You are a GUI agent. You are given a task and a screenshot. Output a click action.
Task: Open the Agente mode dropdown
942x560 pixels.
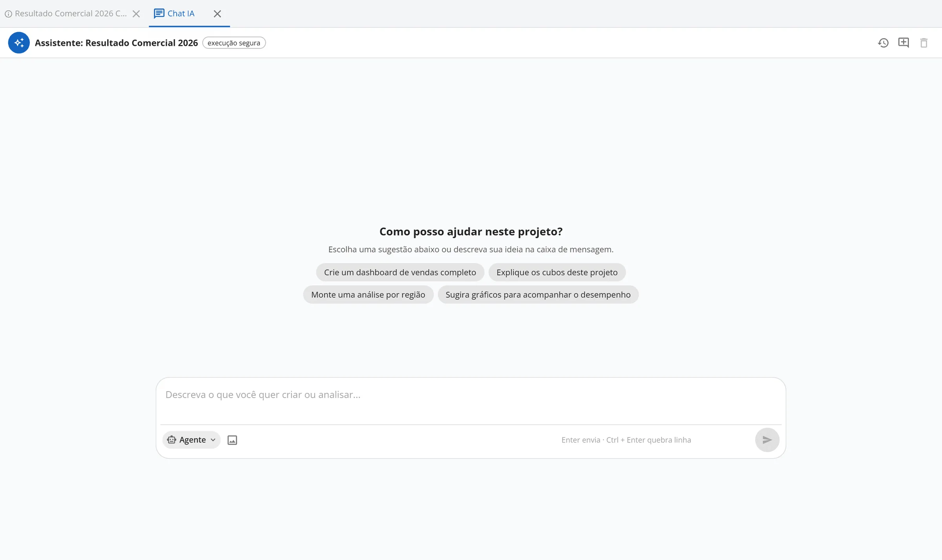point(192,440)
